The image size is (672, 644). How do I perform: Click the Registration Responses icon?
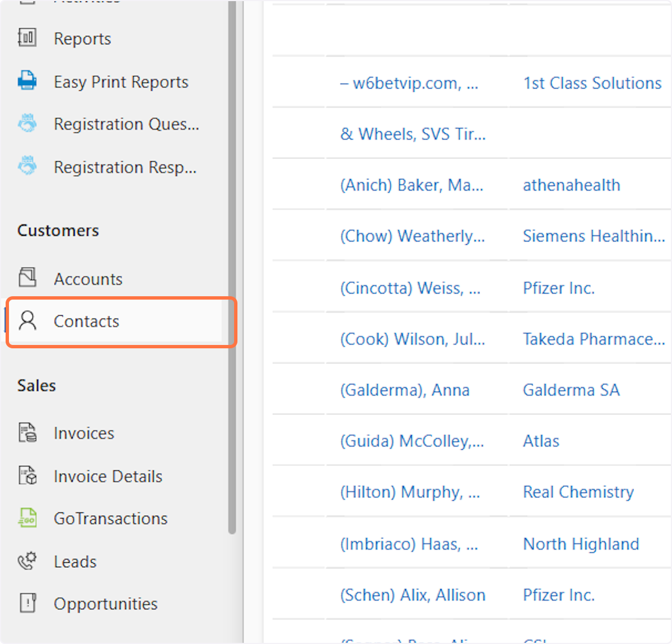coord(27,166)
